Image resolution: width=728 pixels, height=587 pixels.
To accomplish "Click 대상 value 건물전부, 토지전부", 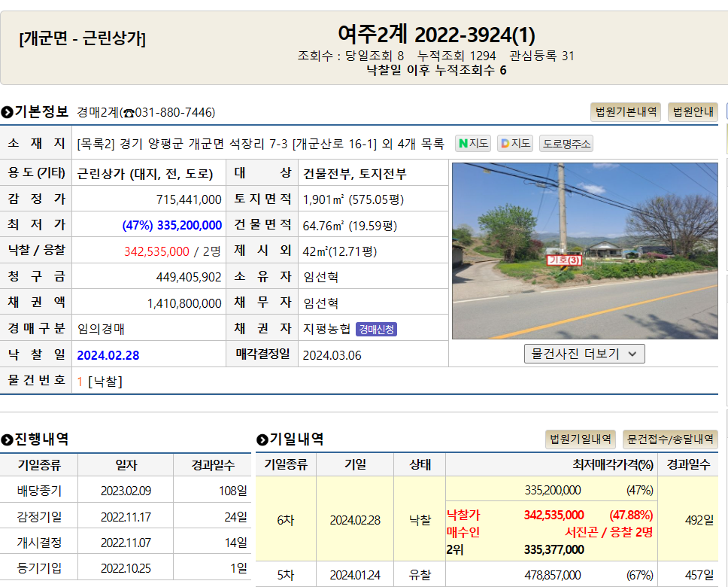I will [355, 174].
